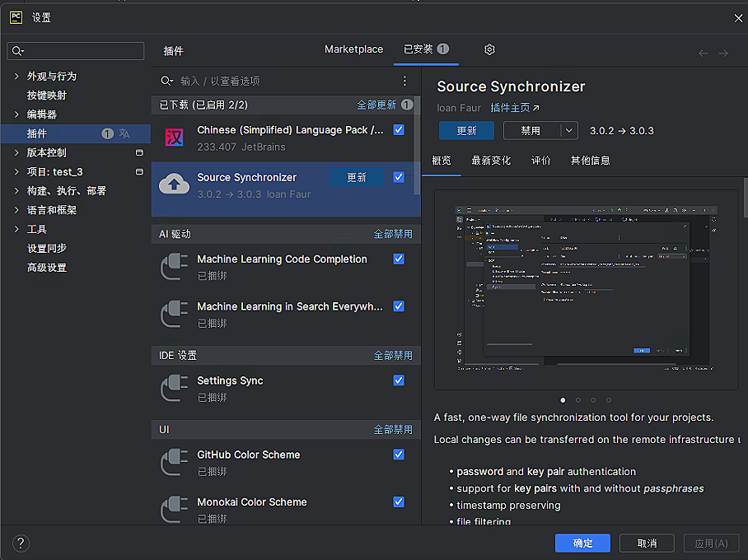Open the 评价 tab
Viewport: 748px width, 560px height.
pos(540,161)
